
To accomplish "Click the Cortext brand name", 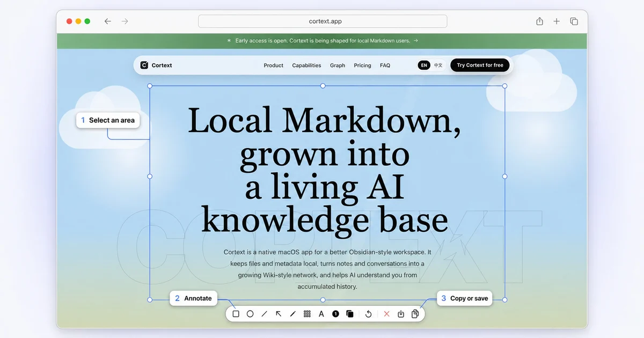I will point(162,65).
